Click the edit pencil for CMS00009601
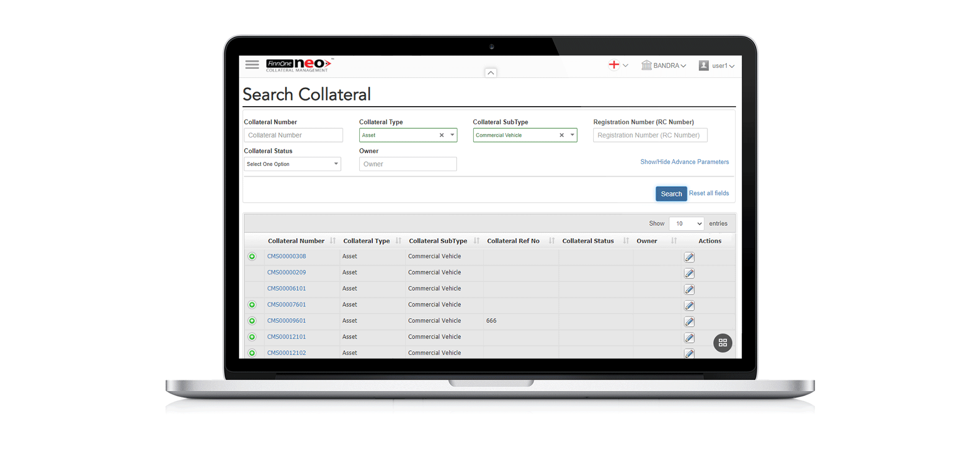This screenshot has width=980, height=451. (689, 322)
